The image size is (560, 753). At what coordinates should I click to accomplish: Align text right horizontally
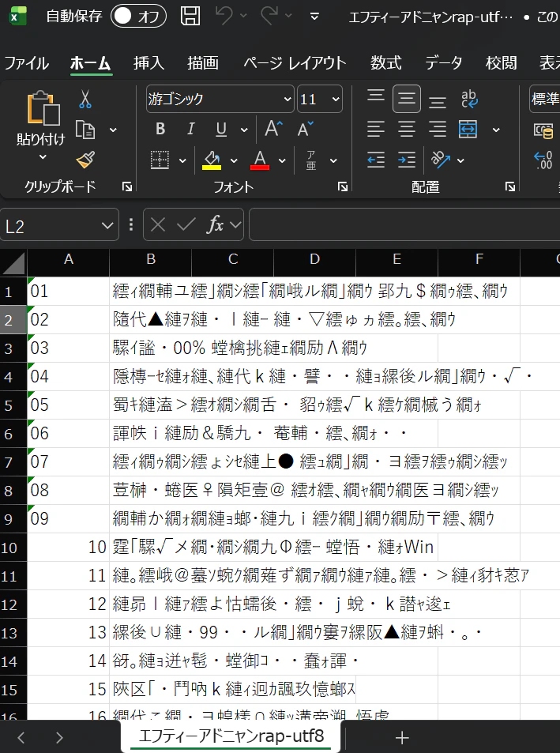(x=437, y=129)
